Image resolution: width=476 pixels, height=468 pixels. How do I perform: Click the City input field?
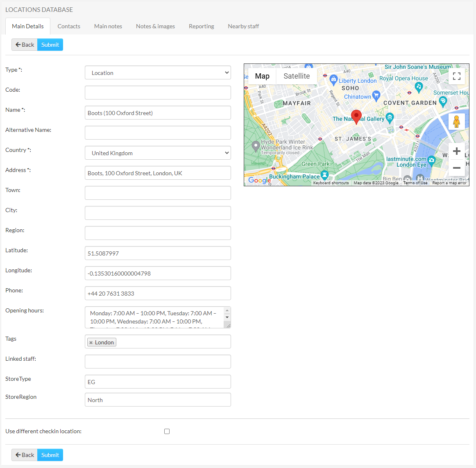tap(158, 213)
